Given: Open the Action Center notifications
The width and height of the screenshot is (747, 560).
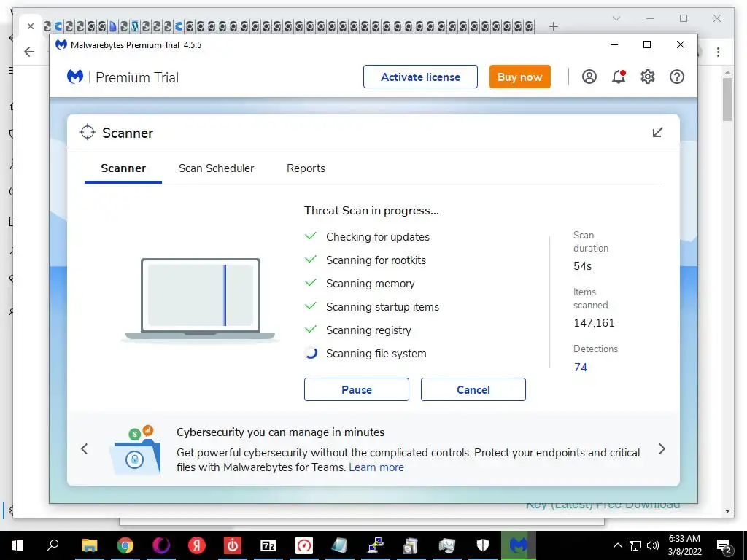Looking at the screenshot, I should 724,546.
